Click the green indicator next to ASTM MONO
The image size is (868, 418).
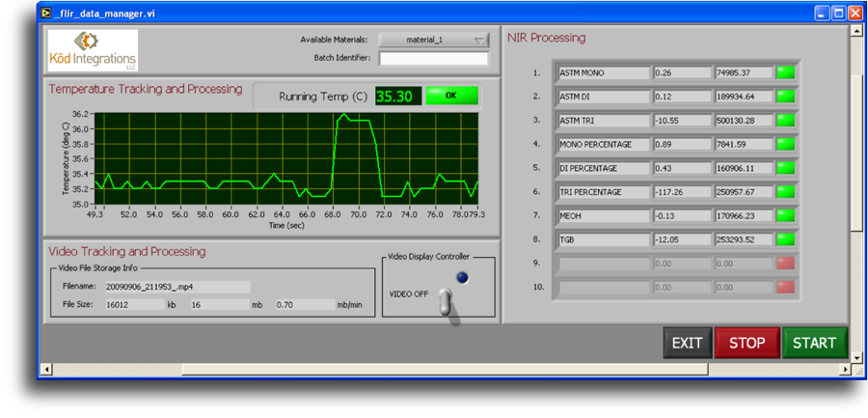point(786,72)
